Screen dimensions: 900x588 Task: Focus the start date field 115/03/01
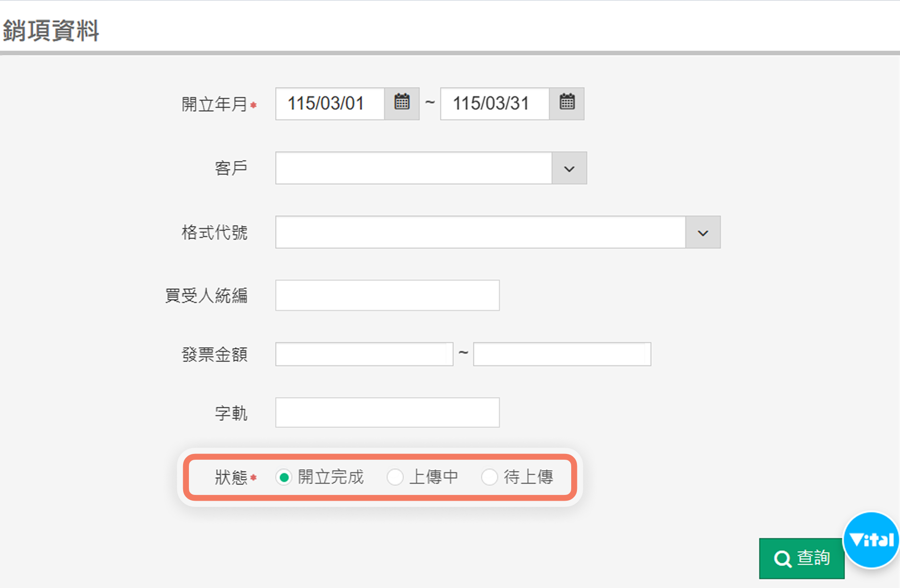click(330, 103)
